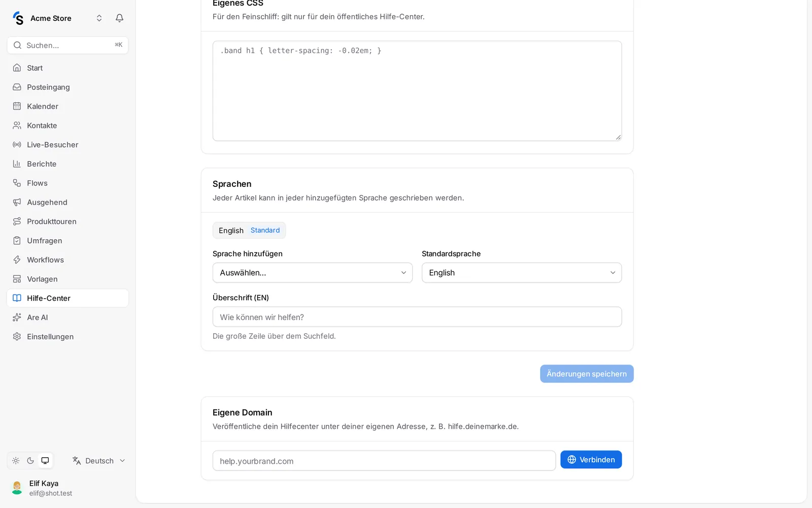Click the Umfragen clipboard icon

pyautogui.click(x=17, y=240)
